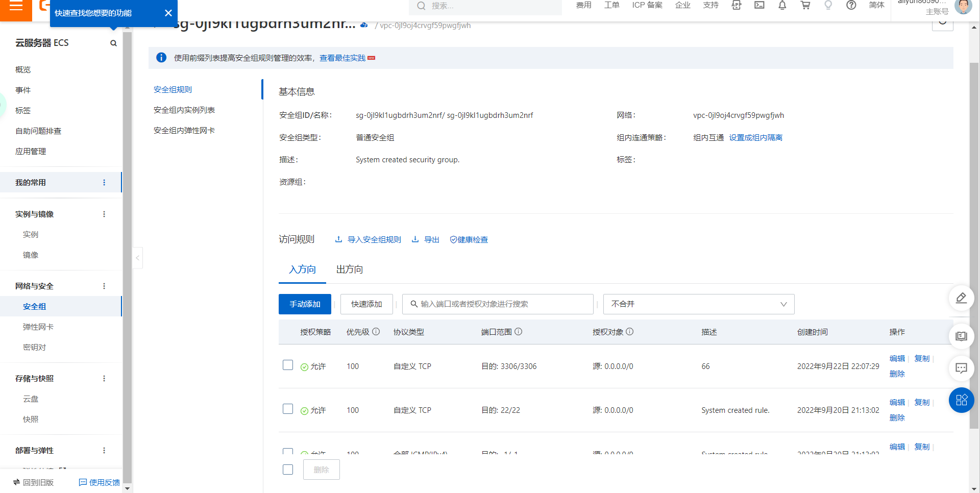
Task: Switch to the 入方向 tab
Action: click(302, 269)
